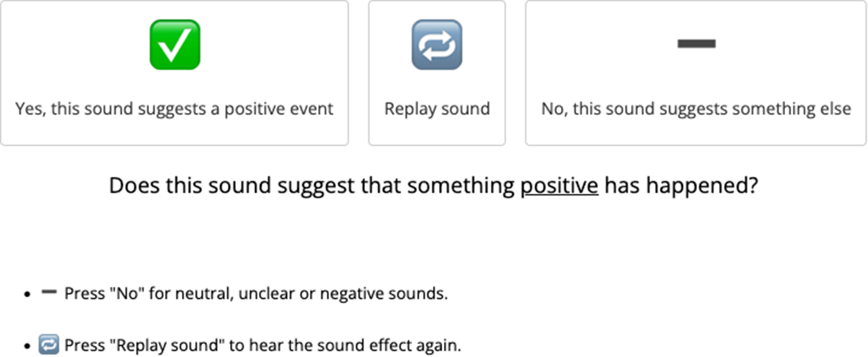The height and width of the screenshot is (357, 868).
Task: Click the bullet dot before the minus instruction
Action: click(27, 295)
